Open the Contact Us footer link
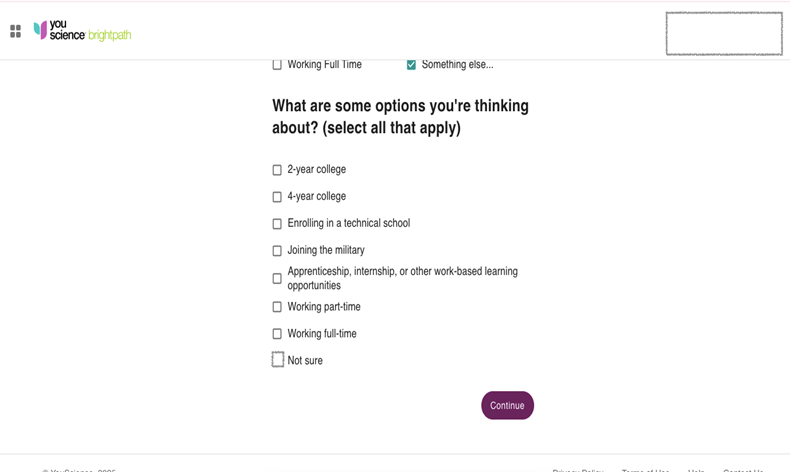The image size is (790, 472). (743, 469)
